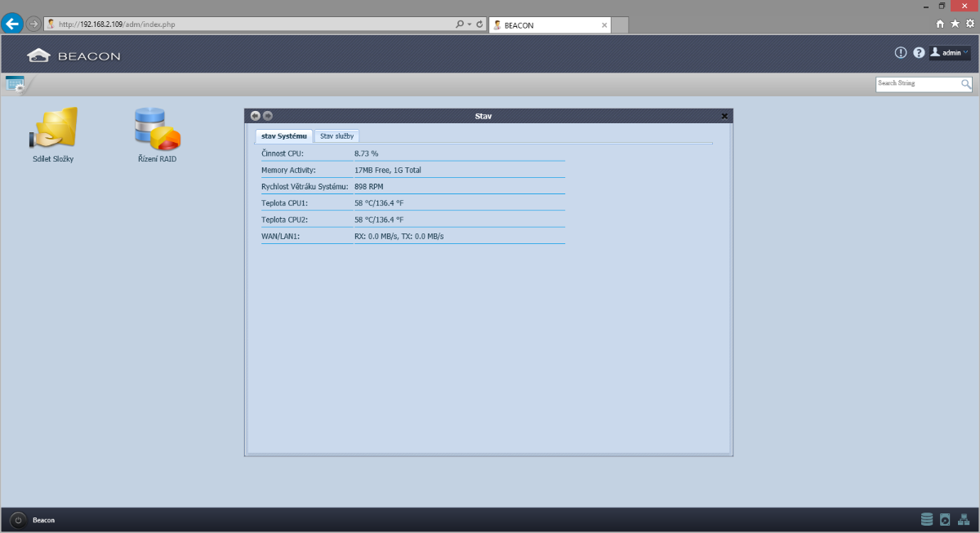Image resolution: width=980 pixels, height=533 pixels.
Task: Expand the admin user dropdown menu
Action: 951,52
